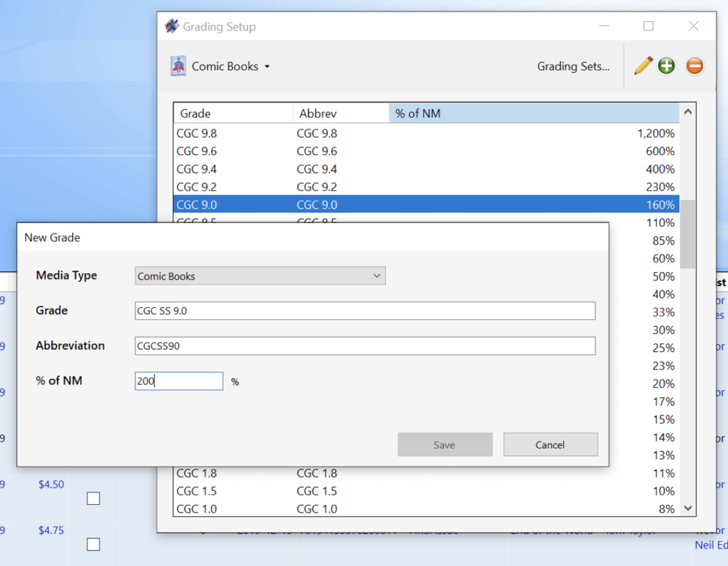Click the green plus add grade icon
The height and width of the screenshot is (566, 728).
(x=666, y=66)
